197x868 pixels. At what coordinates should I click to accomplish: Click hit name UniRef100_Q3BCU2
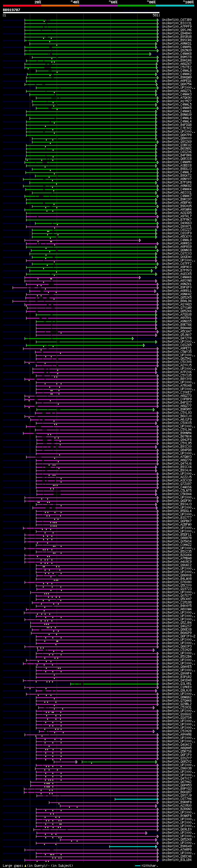click(x=177, y=145)
